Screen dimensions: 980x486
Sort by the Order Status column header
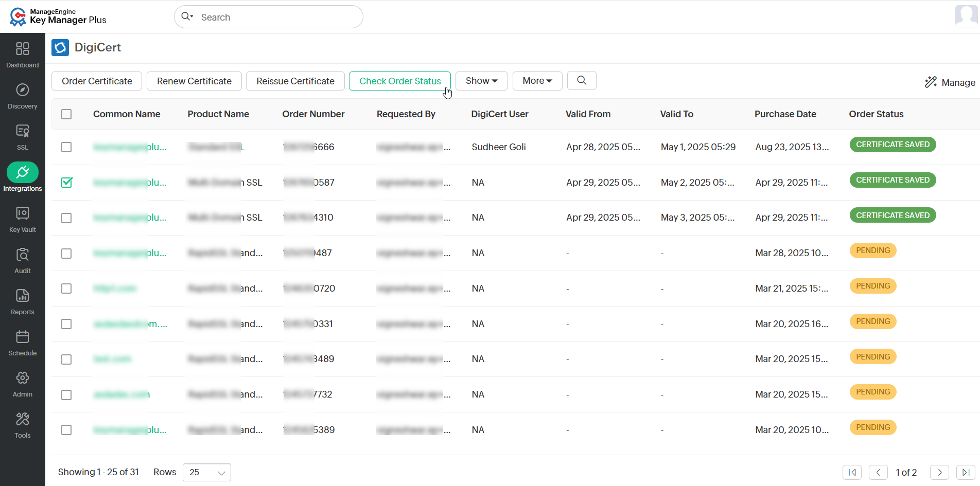pos(877,114)
